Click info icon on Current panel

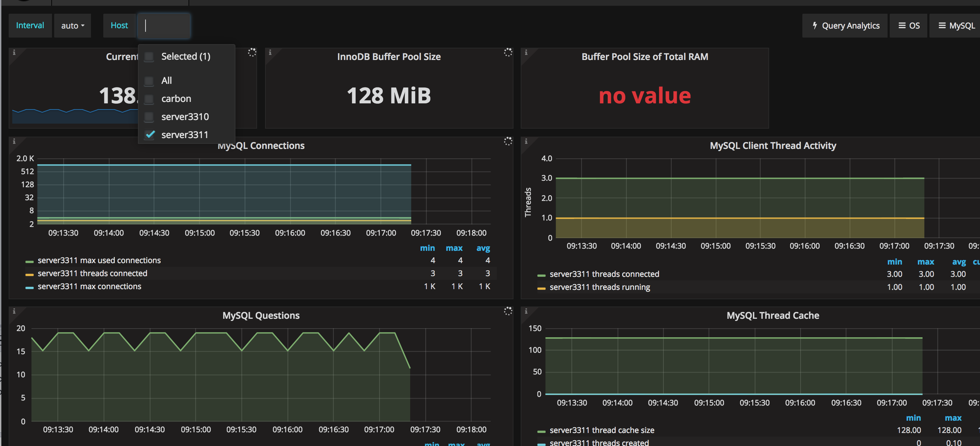(x=14, y=52)
